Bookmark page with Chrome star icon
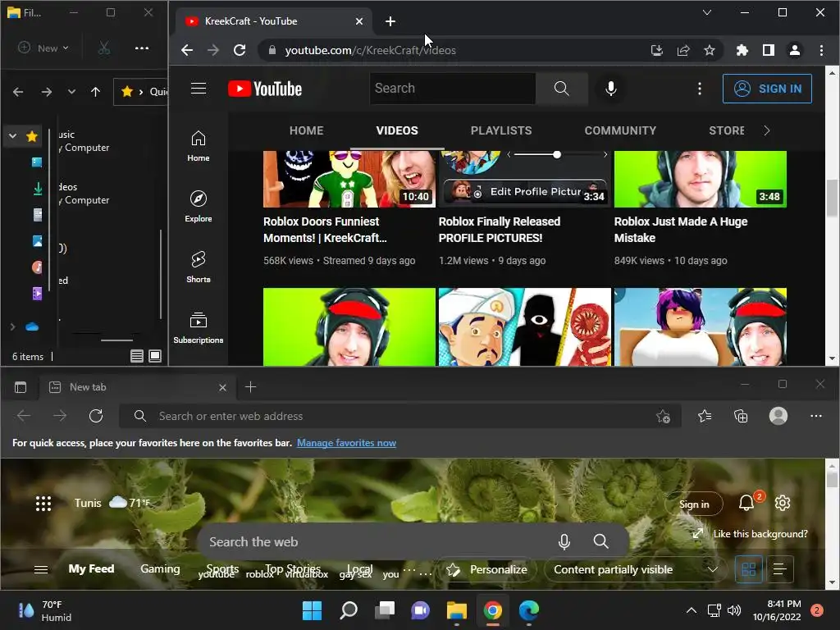840x630 pixels. point(710,50)
